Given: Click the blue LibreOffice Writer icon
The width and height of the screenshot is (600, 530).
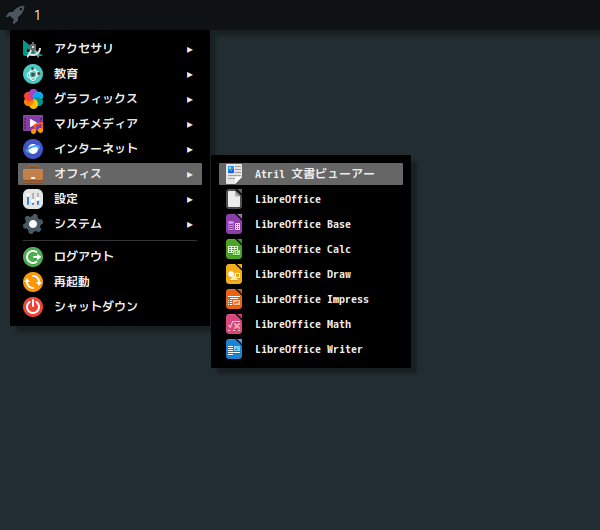Looking at the screenshot, I should [x=234, y=349].
